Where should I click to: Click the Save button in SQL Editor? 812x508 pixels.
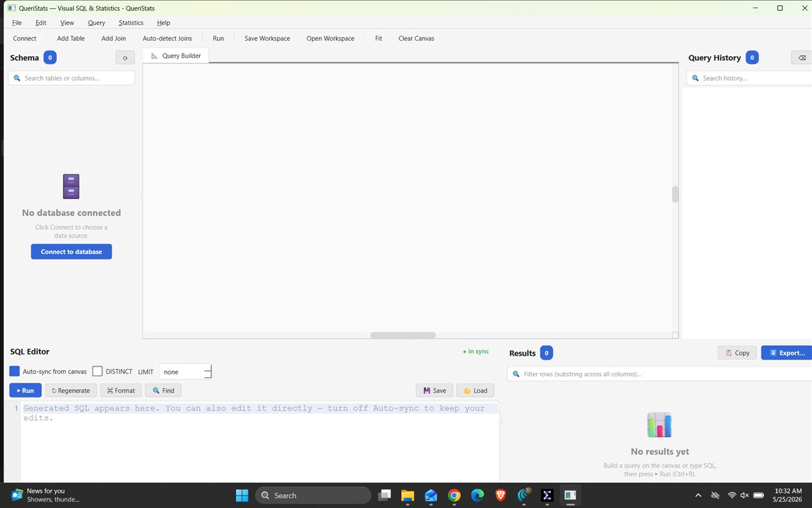click(x=434, y=390)
